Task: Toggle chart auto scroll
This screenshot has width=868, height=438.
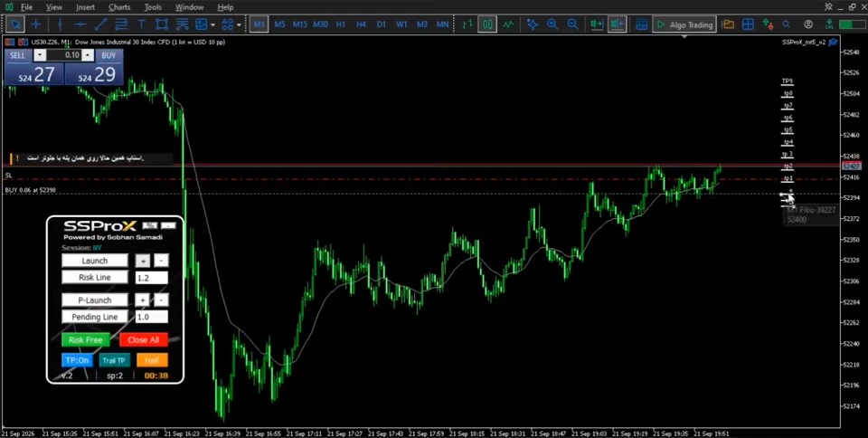Action: 596,24
